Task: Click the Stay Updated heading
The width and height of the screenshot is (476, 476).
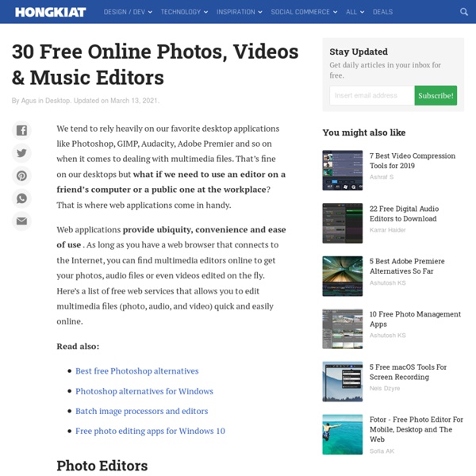Action: click(x=359, y=52)
